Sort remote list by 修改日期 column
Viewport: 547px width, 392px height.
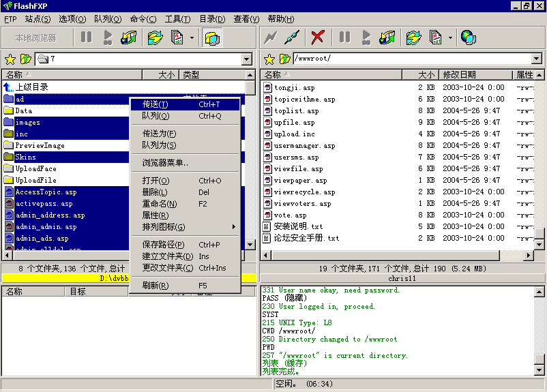(475, 74)
